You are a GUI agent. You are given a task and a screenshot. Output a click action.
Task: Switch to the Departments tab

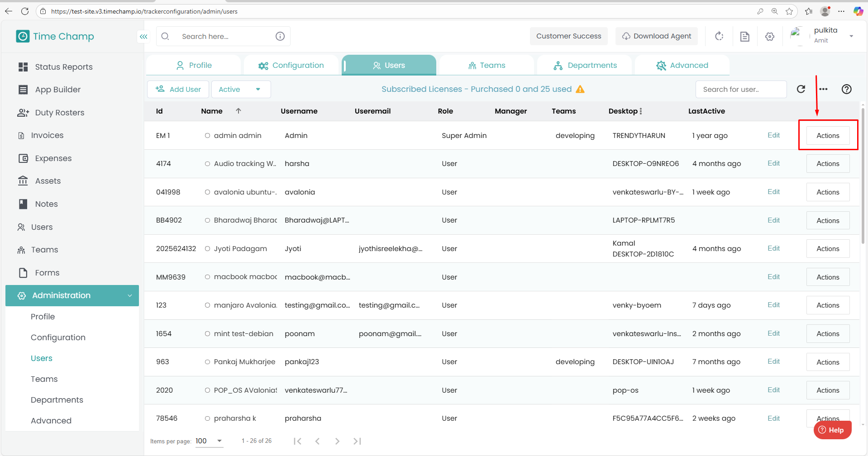pos(585,66)
